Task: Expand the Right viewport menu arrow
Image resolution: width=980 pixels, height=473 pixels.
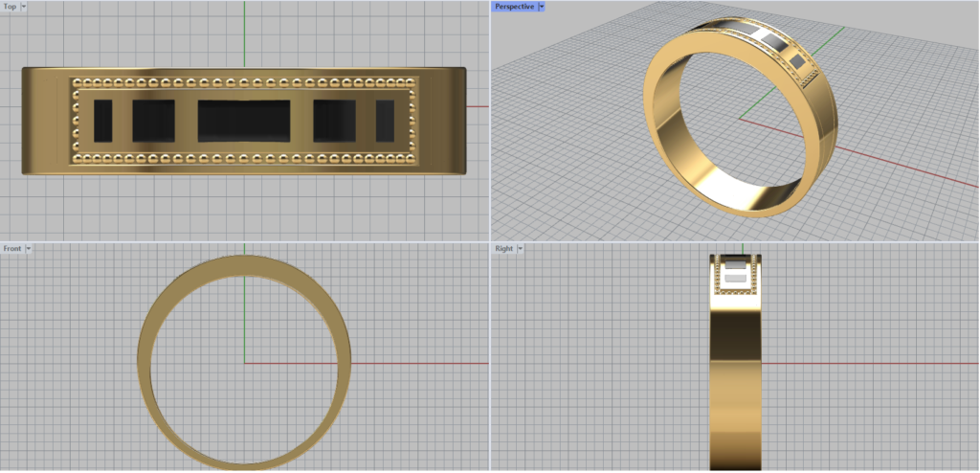Action: (521, 249)
